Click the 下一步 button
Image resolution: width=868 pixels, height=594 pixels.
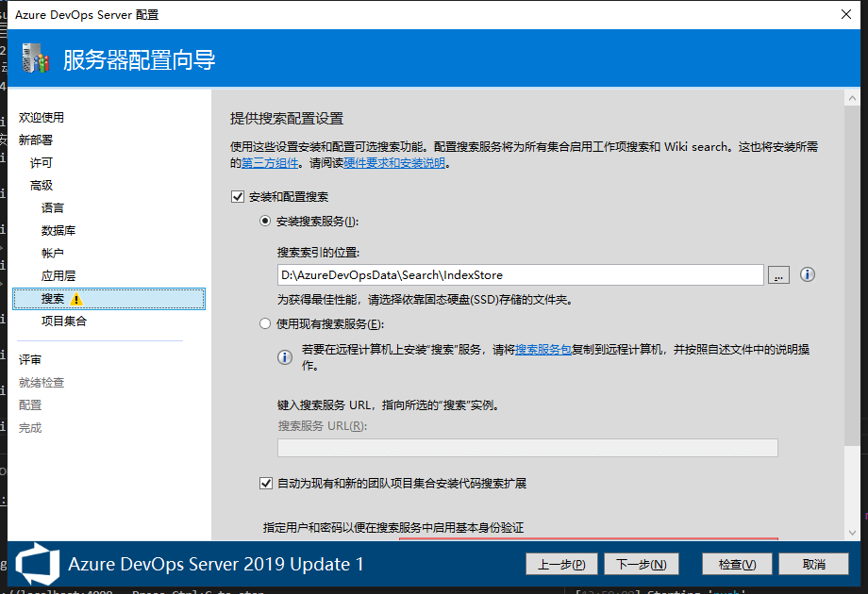tap(641, 564)
